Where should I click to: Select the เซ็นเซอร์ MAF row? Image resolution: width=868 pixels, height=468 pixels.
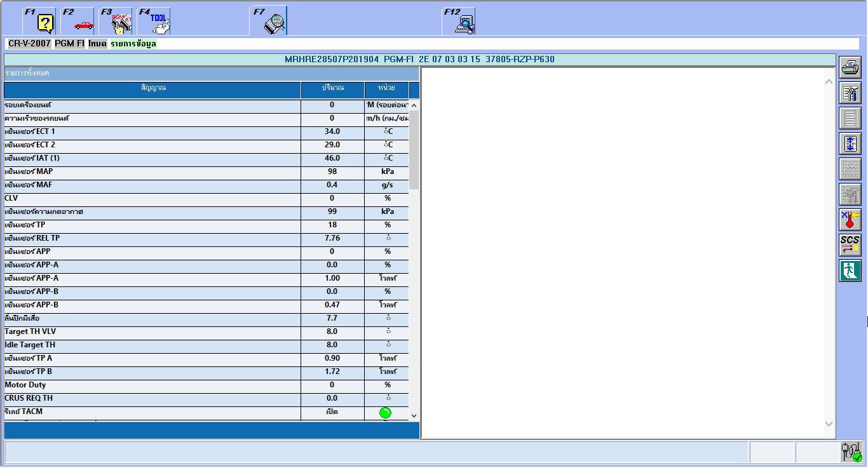click(207, 185)
